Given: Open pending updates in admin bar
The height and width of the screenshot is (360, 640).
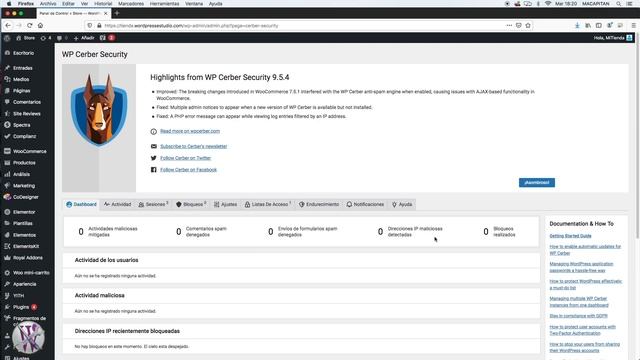Looking at the screenshot, I should click(46, 38).
